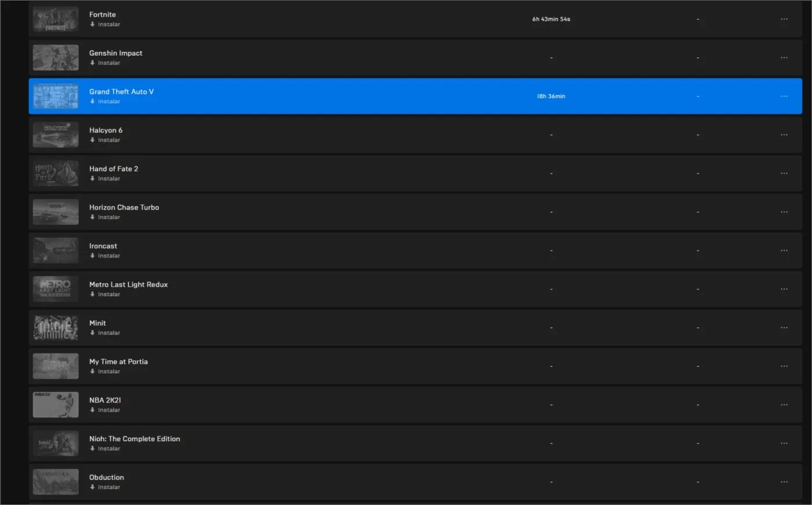This screenshot has height=505, width=812.
Task: Select the Nioh Complete Edition thumbnail
Action: point(56,443)
